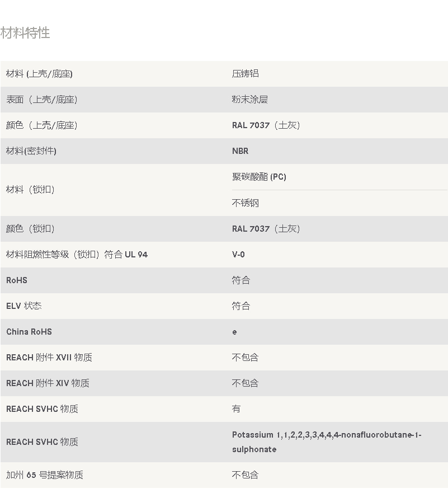
Task: Click the 材料特性 section heading
Action: click(x=25, y=33)
